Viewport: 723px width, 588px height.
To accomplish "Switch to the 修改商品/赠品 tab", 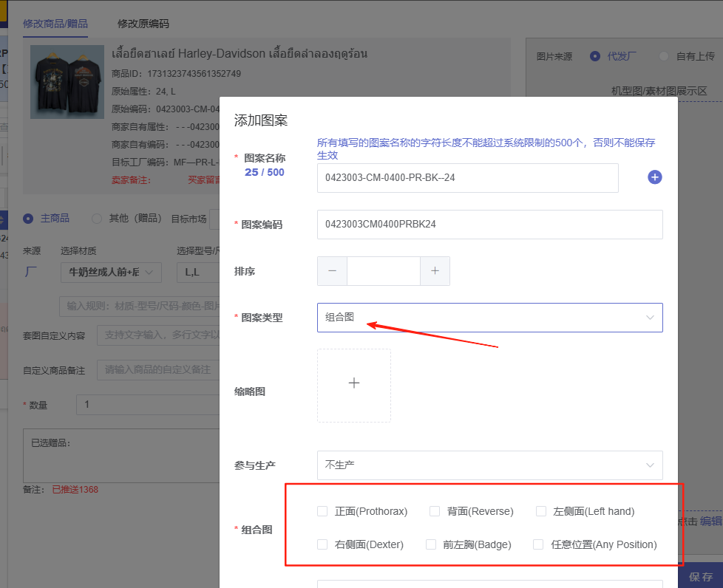I will [55, 24].
